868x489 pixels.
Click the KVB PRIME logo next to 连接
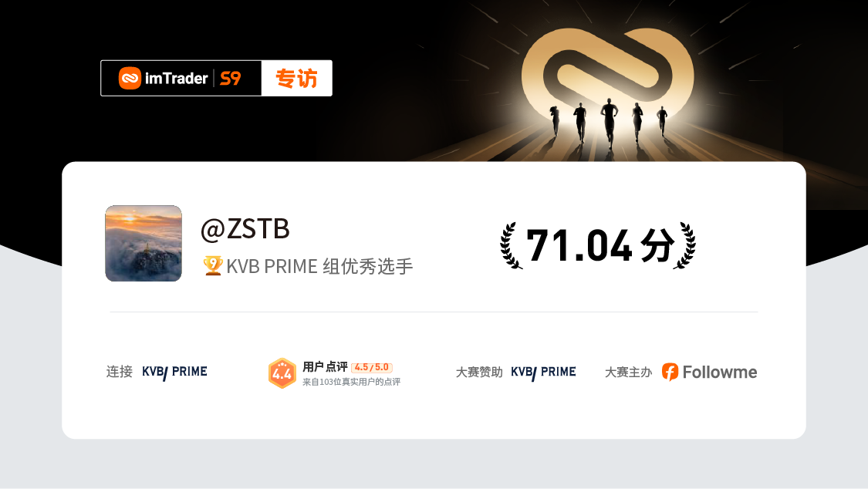(174, 372)
